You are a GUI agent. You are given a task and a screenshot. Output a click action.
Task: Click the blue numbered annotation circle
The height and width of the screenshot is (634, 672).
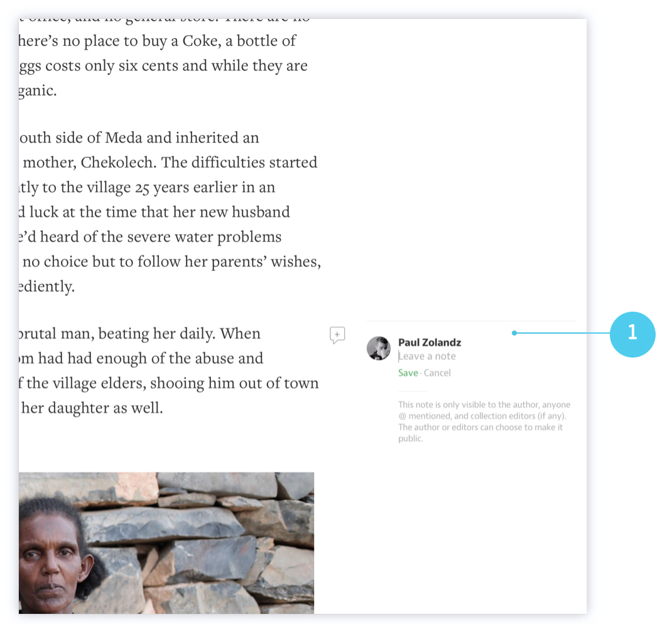pyautogui.click(x=632, y=333)
